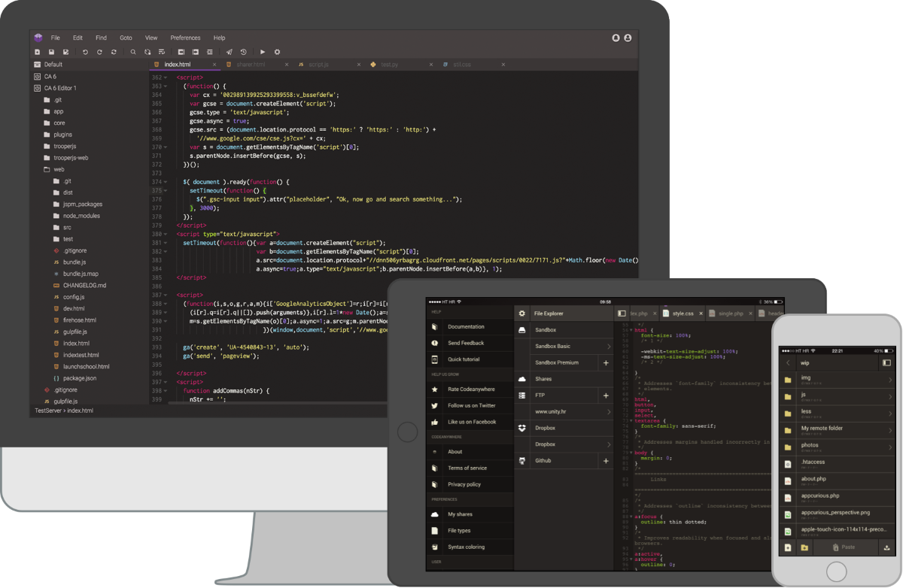This screenshot has width=903, height=588.
Task: Click the Share paper-plane toolbar icon
Action: point(230,52)
